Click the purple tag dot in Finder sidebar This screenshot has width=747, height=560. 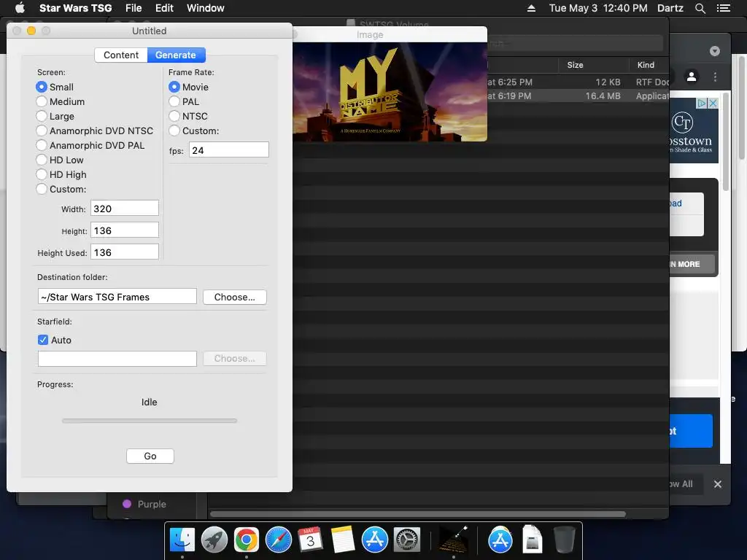pyautogui.click(x=127, y=504)
